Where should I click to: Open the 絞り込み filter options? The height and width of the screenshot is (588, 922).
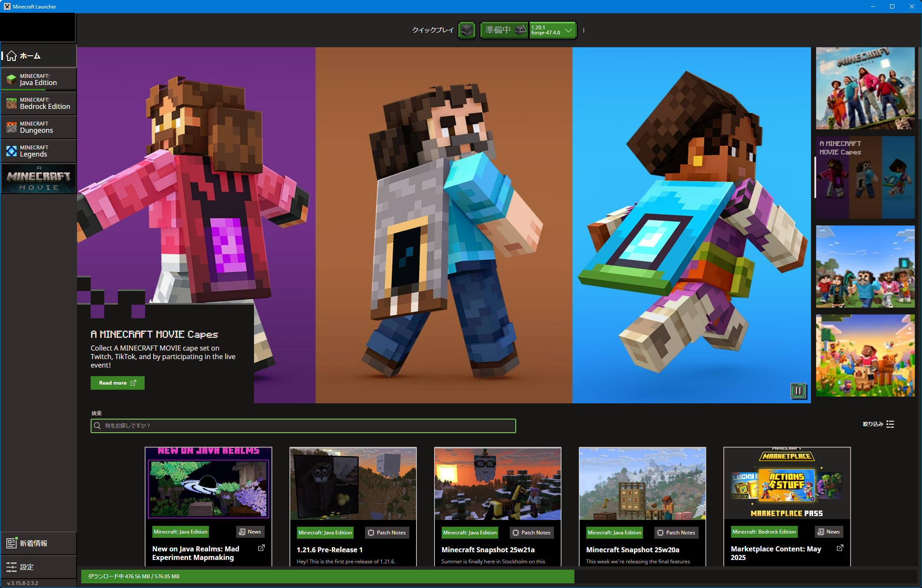(878, 424)
